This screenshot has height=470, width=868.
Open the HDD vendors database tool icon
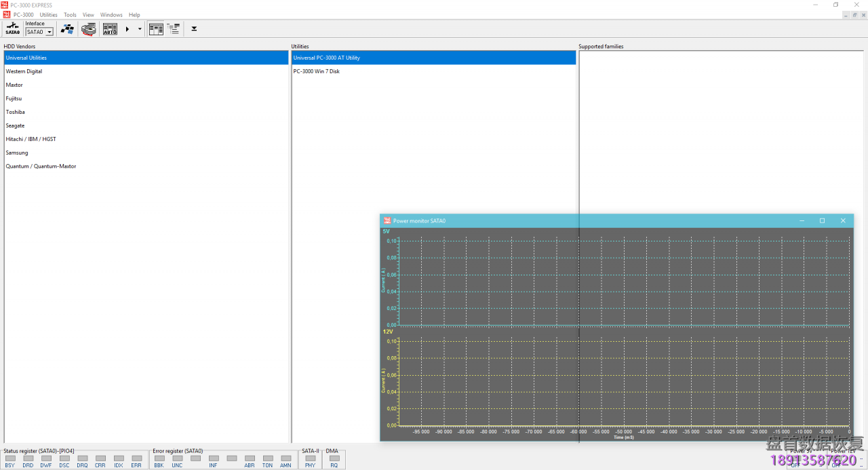click(x=67, y=28)
